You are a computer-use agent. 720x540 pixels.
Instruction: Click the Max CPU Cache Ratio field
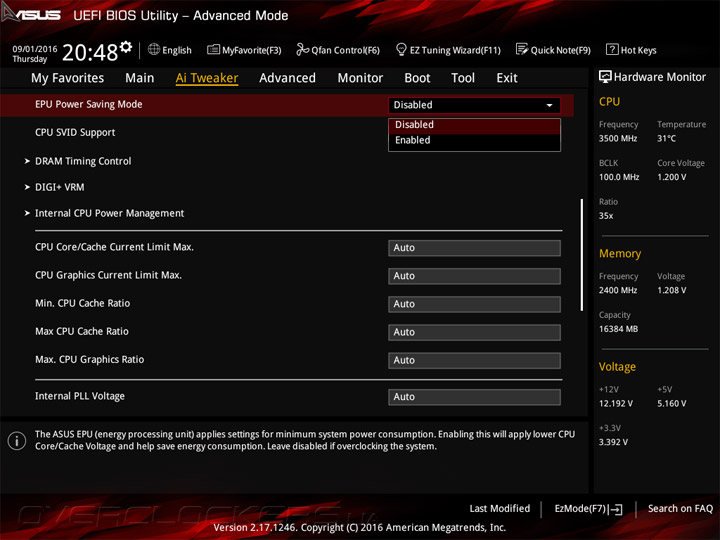coord(474,332)
